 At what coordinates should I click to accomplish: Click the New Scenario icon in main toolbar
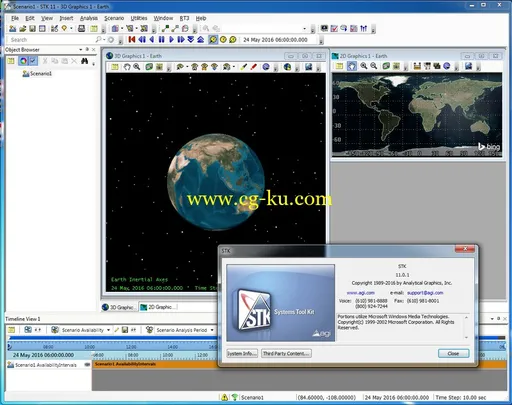click(x=12, y=29)
